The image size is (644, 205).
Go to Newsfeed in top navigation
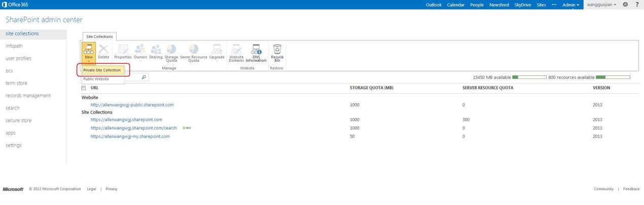pyautogui.click(x=499, y=5)
